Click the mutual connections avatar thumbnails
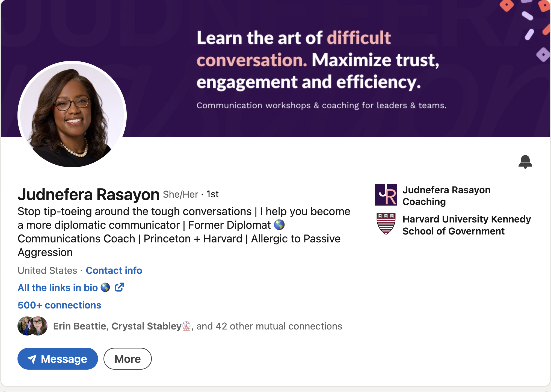Image resolution: width=551 pixels, height=392 pixels. [32, 326]
